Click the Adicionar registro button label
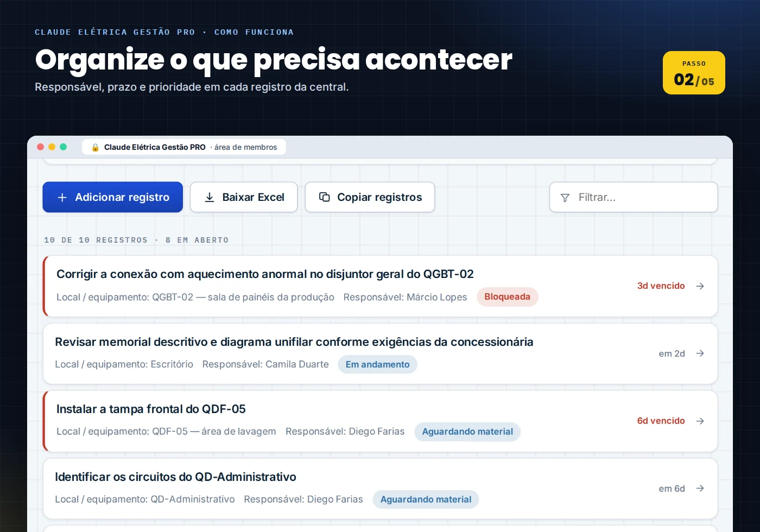The image size is (760, 532). [122, 197]
